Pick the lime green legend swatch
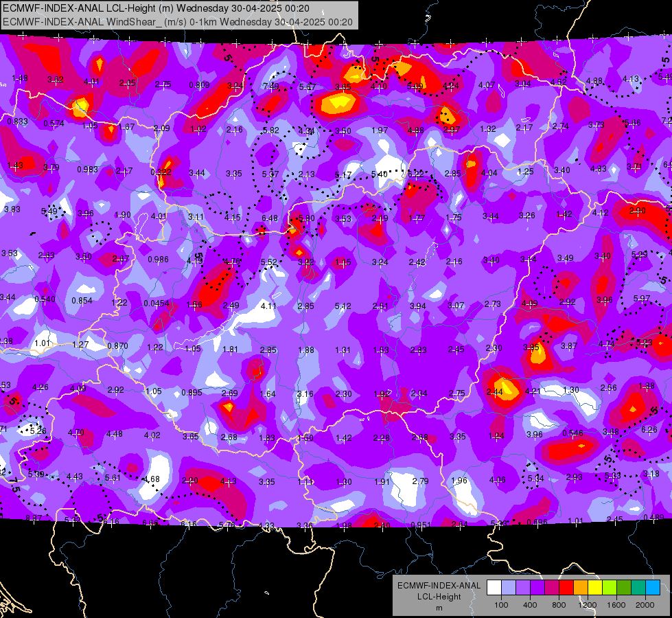Image resolution: width=672 pixels, height=618 pixels. click(x=610, y=588)
